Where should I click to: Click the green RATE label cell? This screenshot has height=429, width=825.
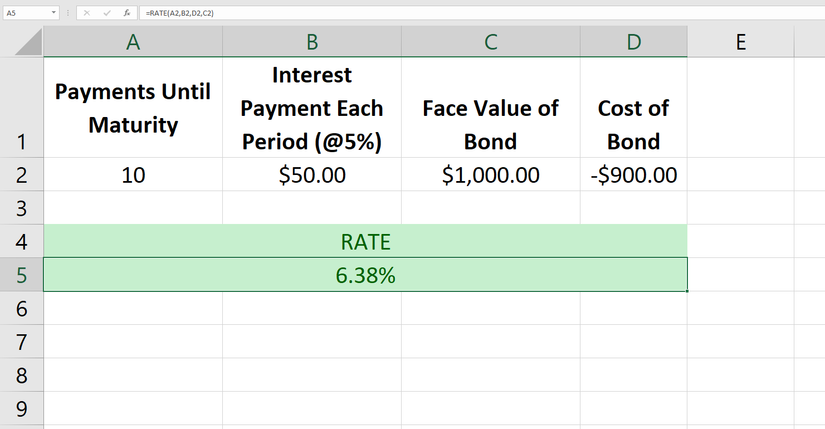365,241
